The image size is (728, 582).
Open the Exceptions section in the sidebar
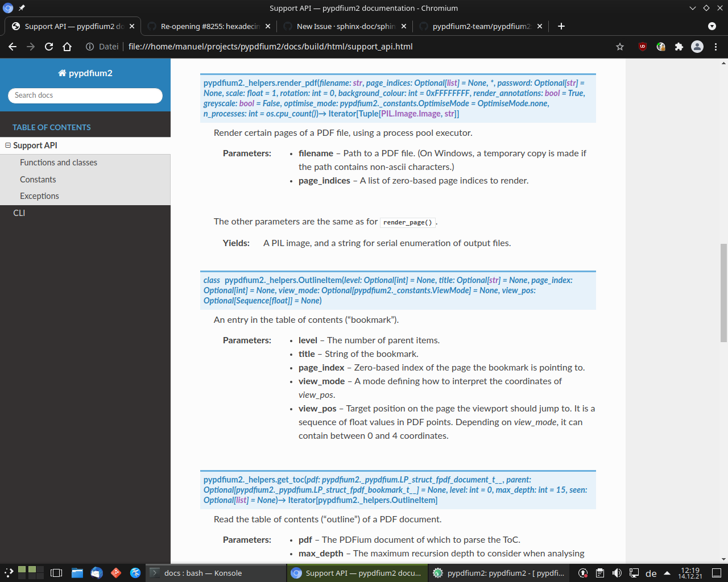coord(39,196)
